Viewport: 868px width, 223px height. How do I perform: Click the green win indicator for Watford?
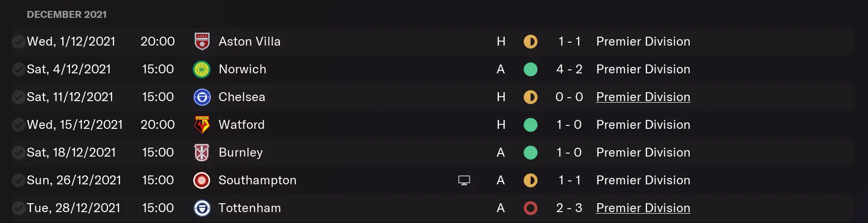coord(530,125)
